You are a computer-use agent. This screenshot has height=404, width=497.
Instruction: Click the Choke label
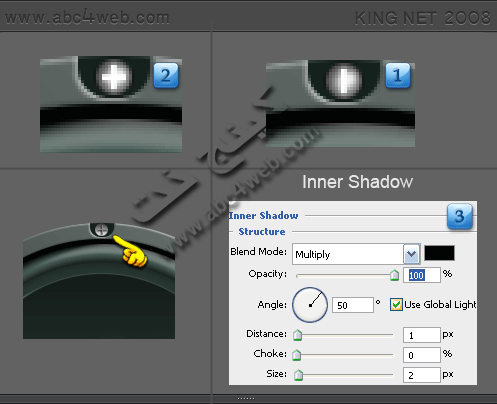(x=270, y=353)
